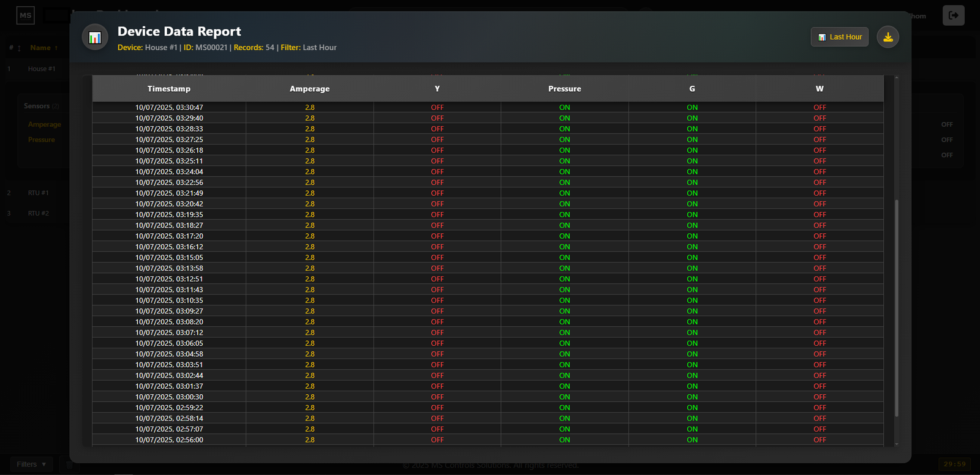Click the G column ON value at 02:58:14
Screen dimensions: 980x475
point(692,418)
